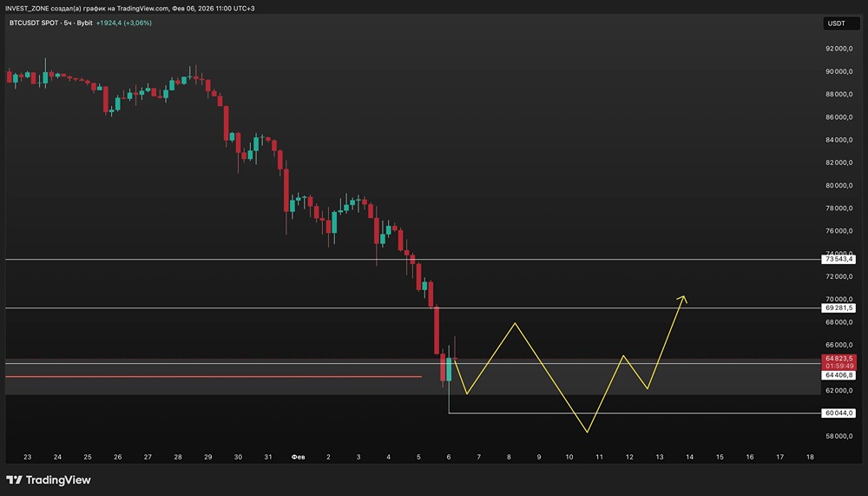
Task: Click date 3 on the time axis
Action: pyautogui.click(x=358, y=457)
